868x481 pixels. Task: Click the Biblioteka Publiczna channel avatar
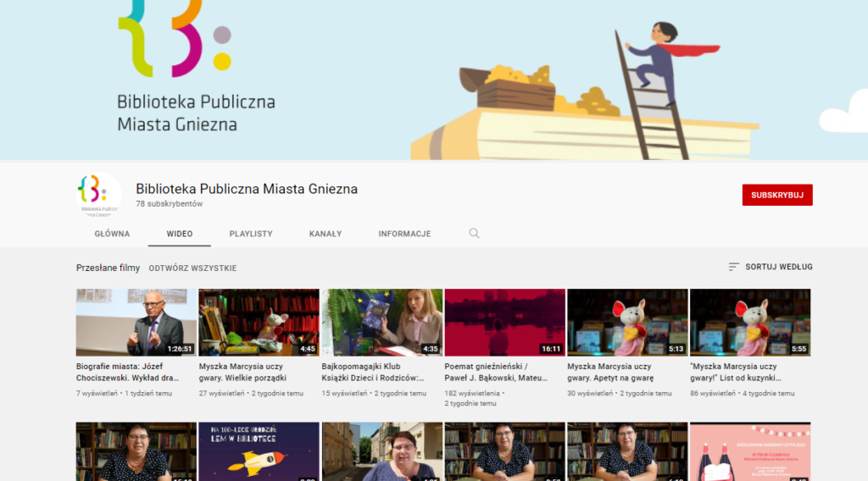98,194
